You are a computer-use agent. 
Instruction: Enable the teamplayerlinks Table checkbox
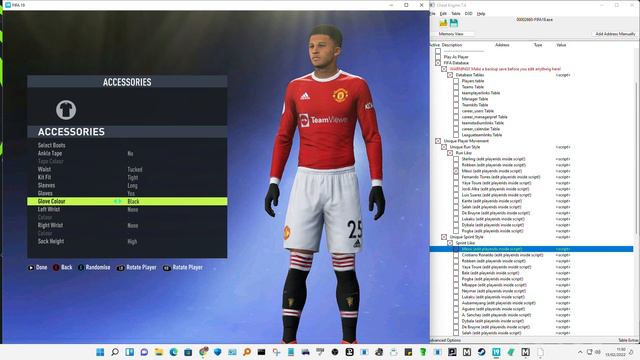tap(456, 93)
